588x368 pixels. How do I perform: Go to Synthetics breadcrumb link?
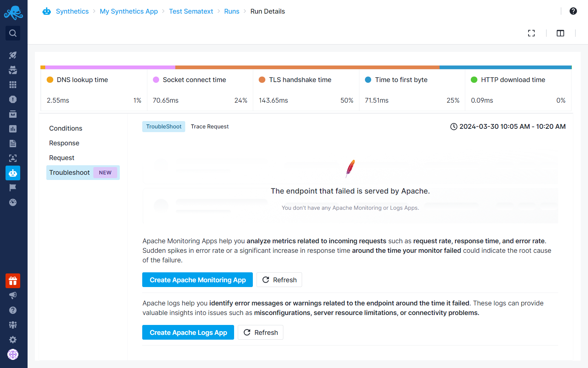point(72,11)
